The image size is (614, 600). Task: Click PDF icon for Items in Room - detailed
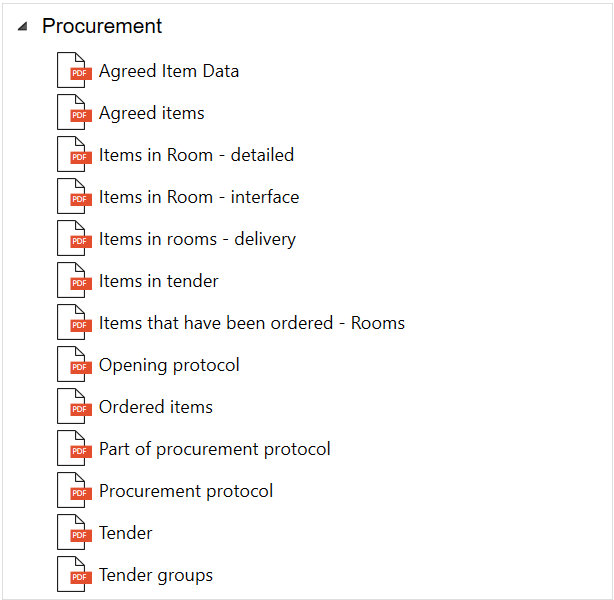[73, 155]
